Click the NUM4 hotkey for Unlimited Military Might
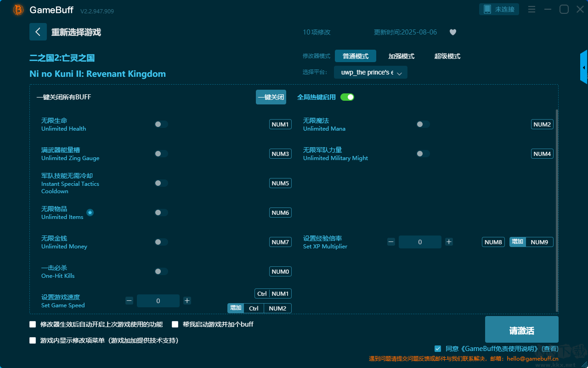The height and width of the screenshot is (368, 588). [542, 154]
